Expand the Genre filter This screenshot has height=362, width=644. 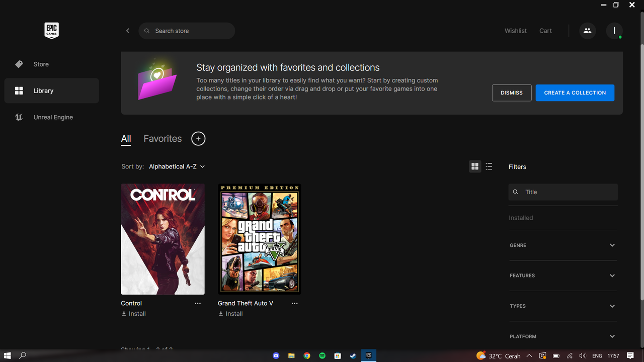click(x=563, y=245)
